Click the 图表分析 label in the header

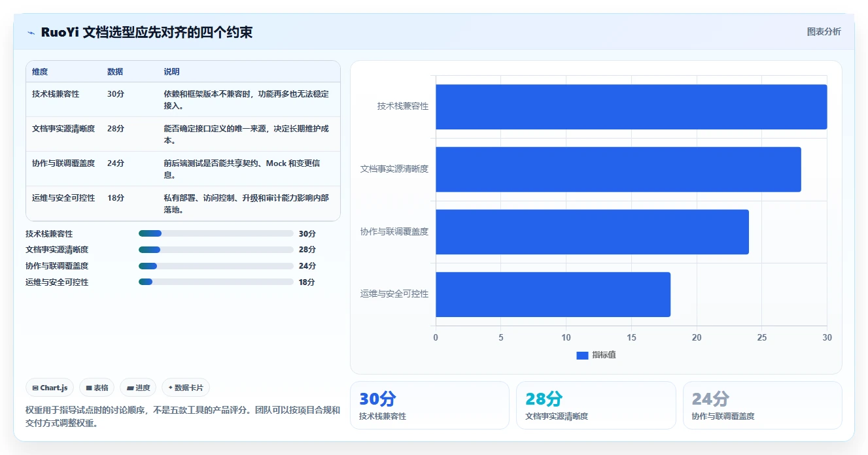[x=824, y=31]
